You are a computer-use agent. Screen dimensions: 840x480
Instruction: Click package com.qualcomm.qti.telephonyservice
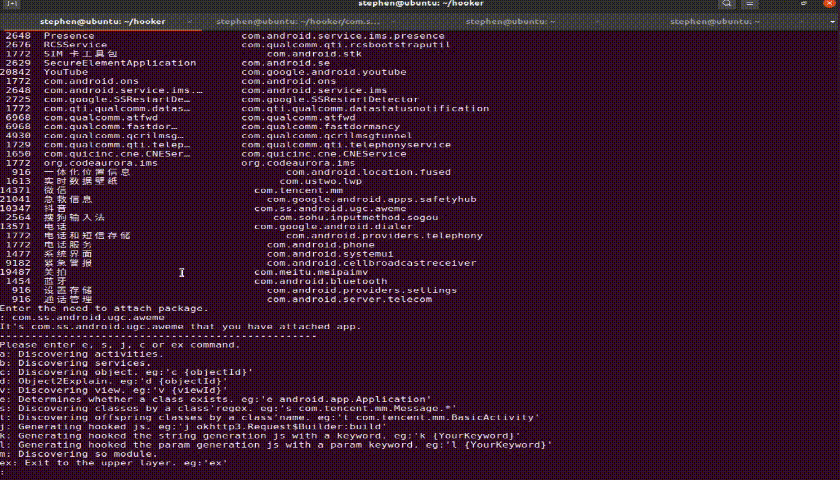pyautogui.click(x=346, y=145)
